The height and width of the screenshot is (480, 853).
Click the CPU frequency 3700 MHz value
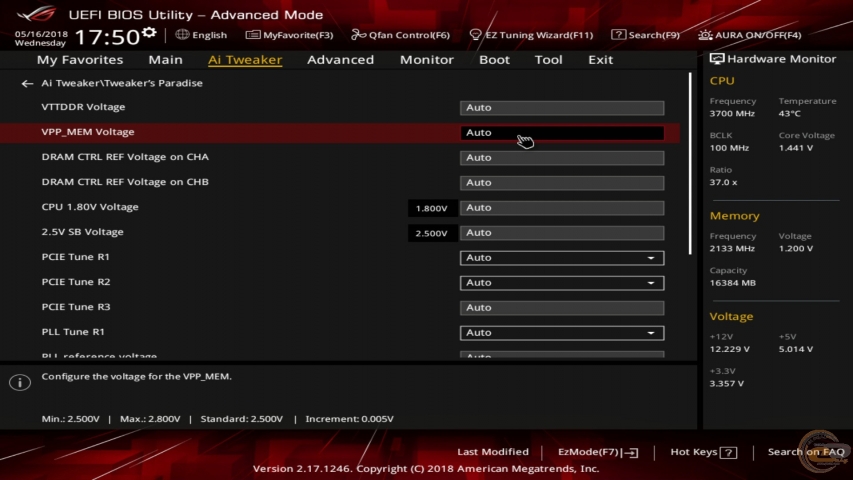(732, 114)
